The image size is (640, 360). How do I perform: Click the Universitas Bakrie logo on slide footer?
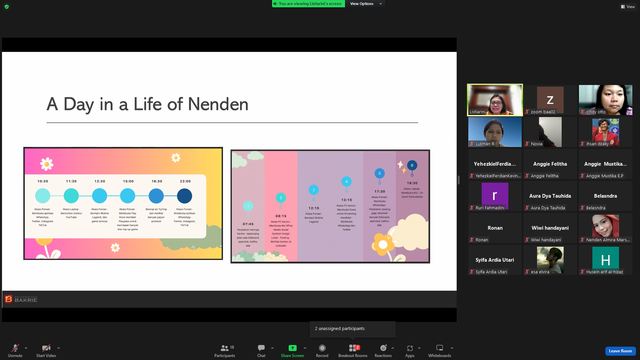point(21,299)
